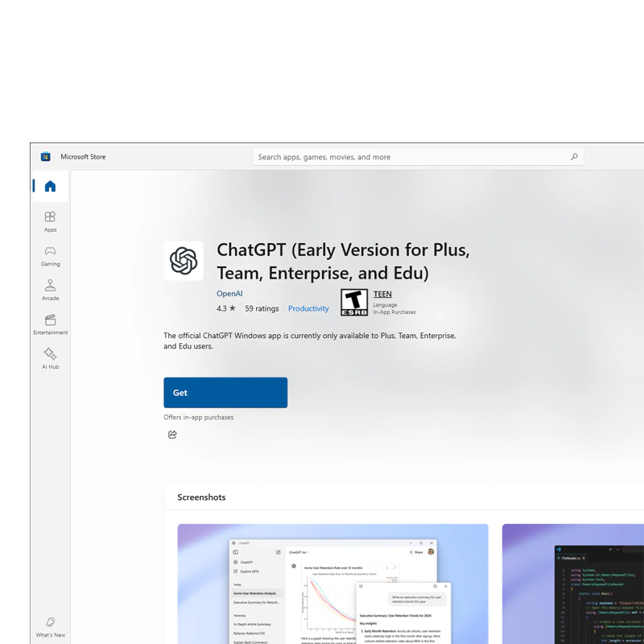Open the Productivity category link

[x=308, y=308]
